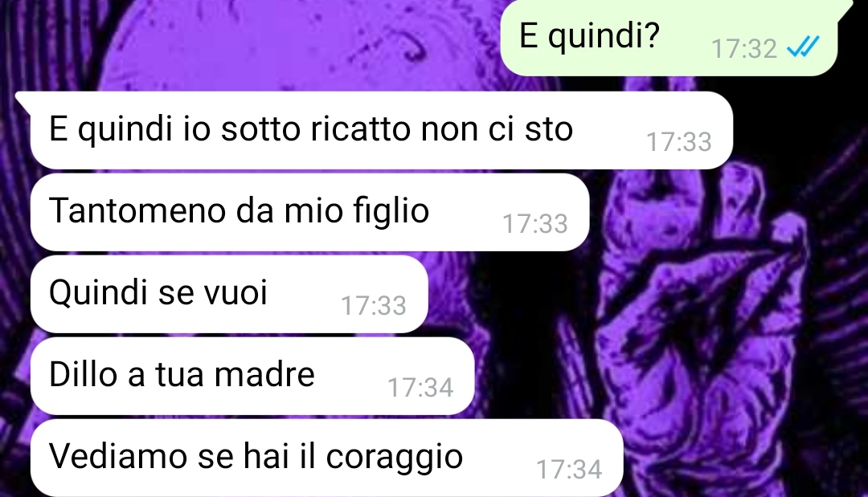The width and height of the screenshot is (868, 497).
Task: Tap timestamp beside 'Tantomeno da mio figlio'
Action: coord(535,224)
